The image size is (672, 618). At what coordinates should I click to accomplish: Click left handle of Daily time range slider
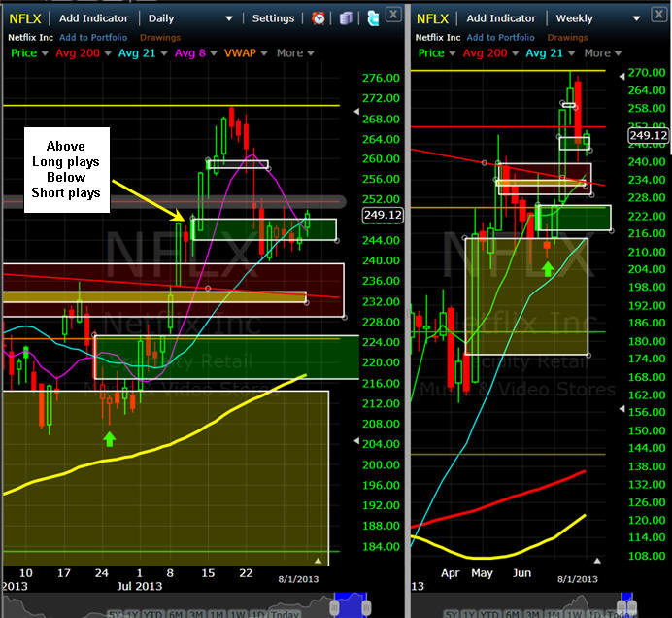pos(334,607)
